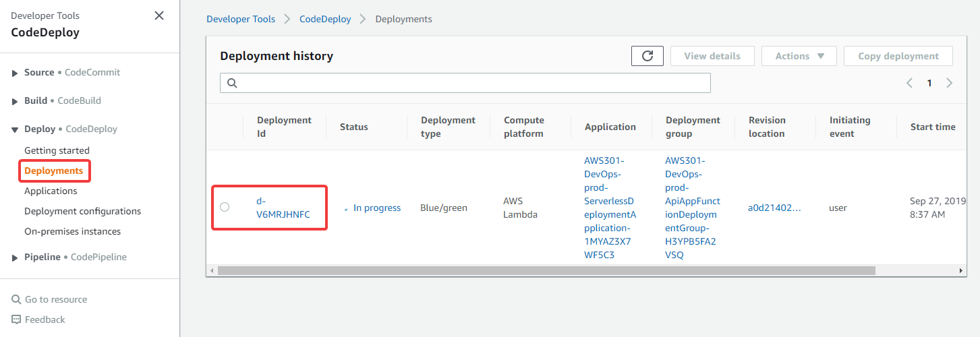Click the Initiating event column header
This screenshot has height=337, width=980.
(850, 127)
